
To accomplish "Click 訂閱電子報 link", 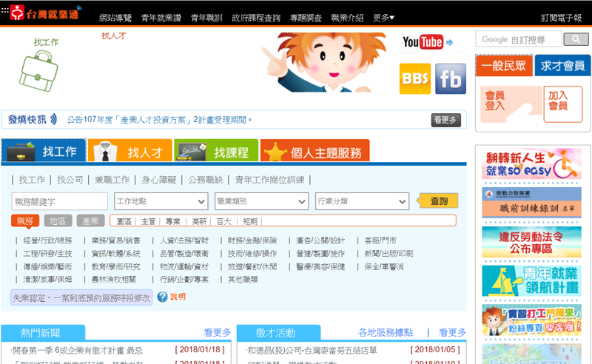I will pyautogui.click(x=561, y=18).
